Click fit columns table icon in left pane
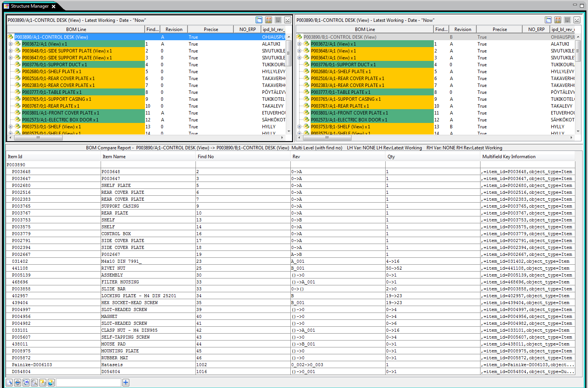The height and width of the screenshot is (388, 588). [269, 20]
